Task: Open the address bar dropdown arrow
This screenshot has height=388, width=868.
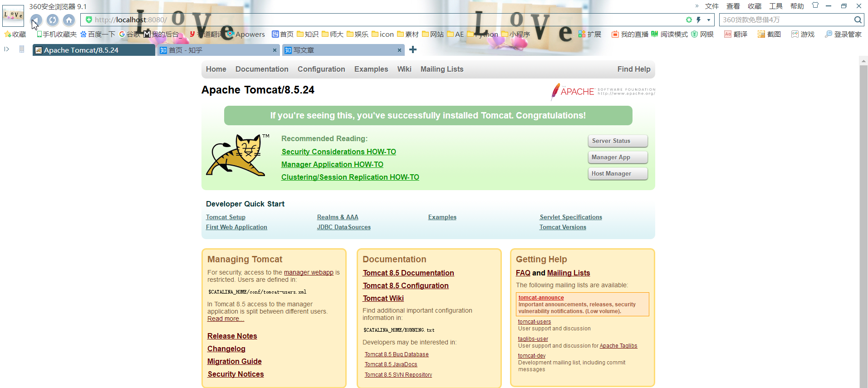Action: [709, 20]
